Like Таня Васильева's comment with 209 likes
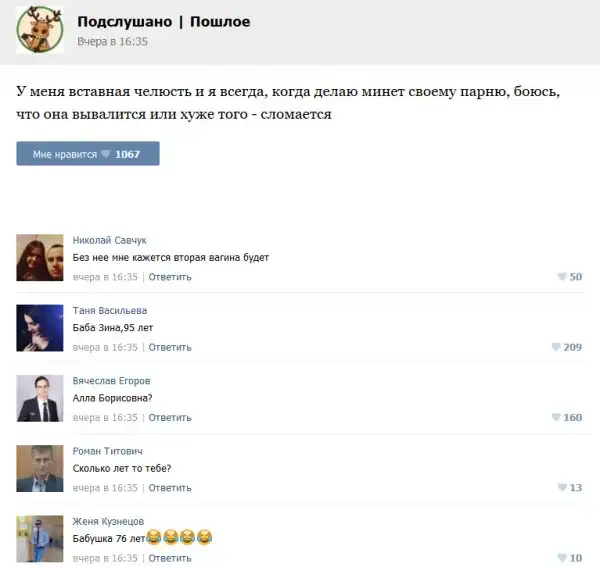Image resolution: width=600 pixels, height=567 pixels. pyautogui.click(x=556, y=347)
